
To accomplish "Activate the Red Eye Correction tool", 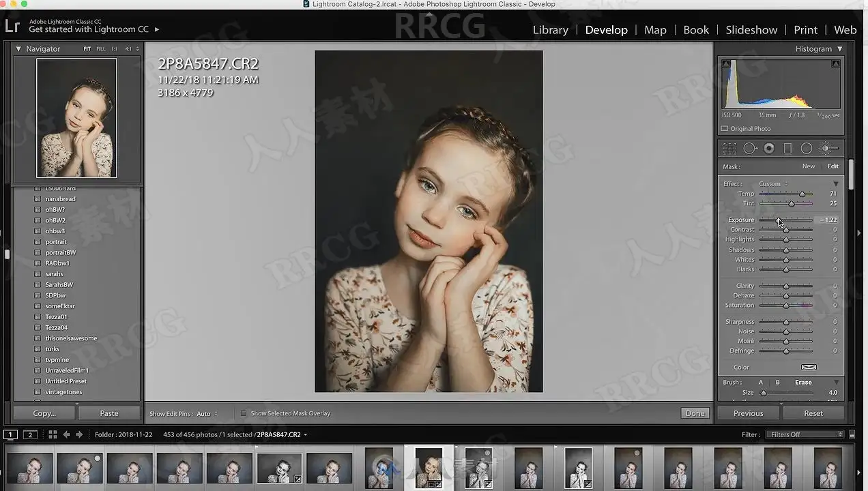I will (x=769, y=148).
